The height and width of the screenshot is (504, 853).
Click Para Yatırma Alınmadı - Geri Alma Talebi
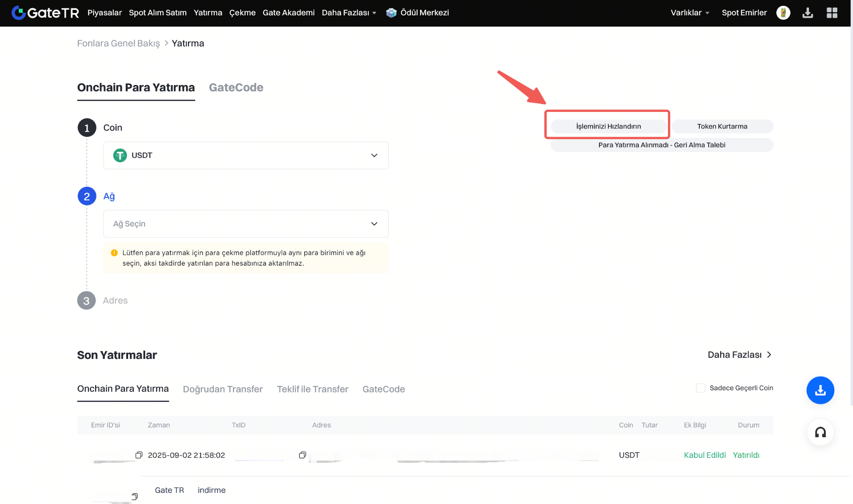pos(661,145)
